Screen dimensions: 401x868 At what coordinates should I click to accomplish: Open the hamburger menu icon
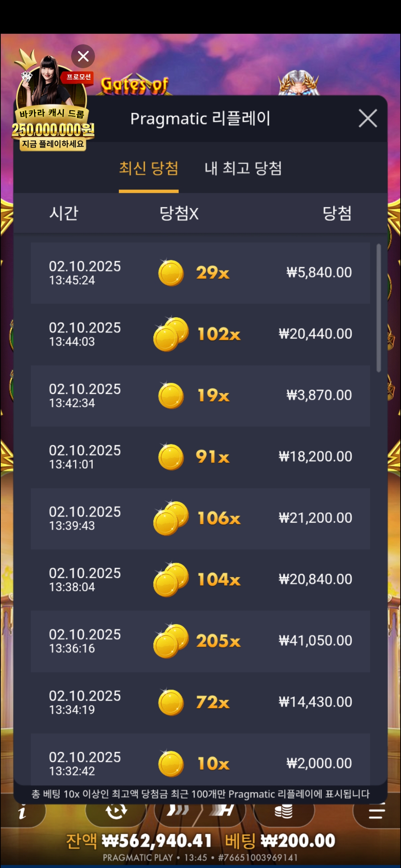pyautogui.click(x=376, y=812)
